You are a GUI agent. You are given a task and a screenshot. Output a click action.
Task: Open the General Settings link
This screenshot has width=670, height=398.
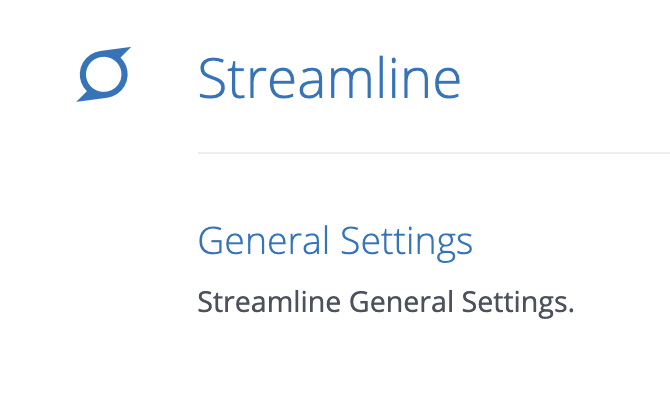pyautogui.click(x=335, y=242)
